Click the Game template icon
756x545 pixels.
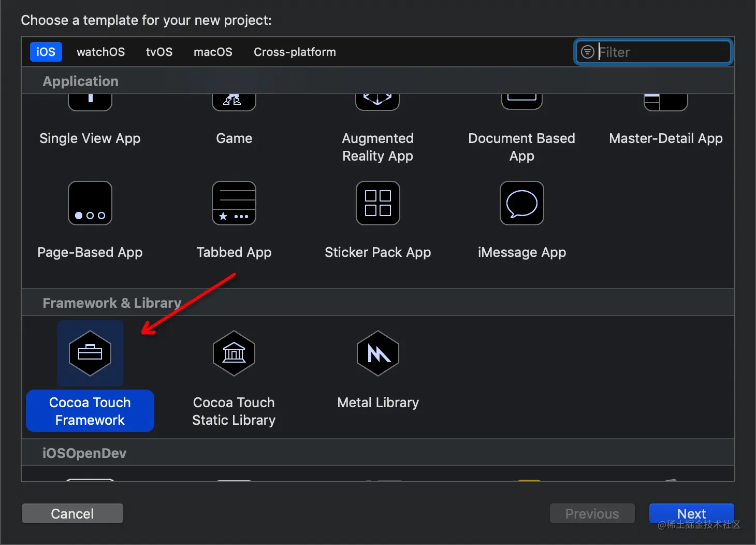(x=234, y=102)
